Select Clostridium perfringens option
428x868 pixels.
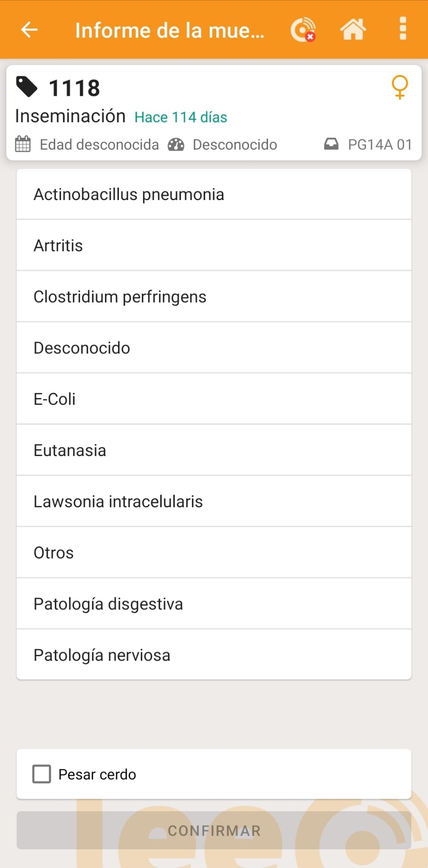pyautogui.click(x=214, y=297)
